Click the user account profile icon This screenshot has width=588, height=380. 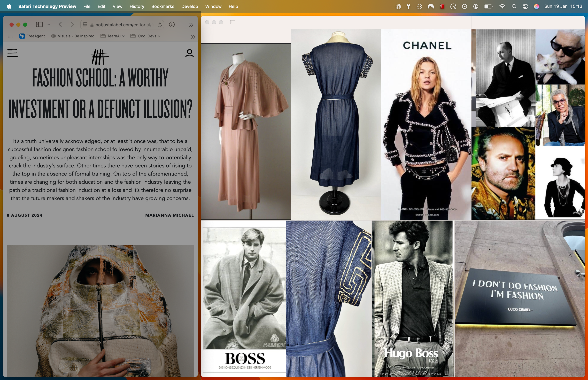pos(189,53)
